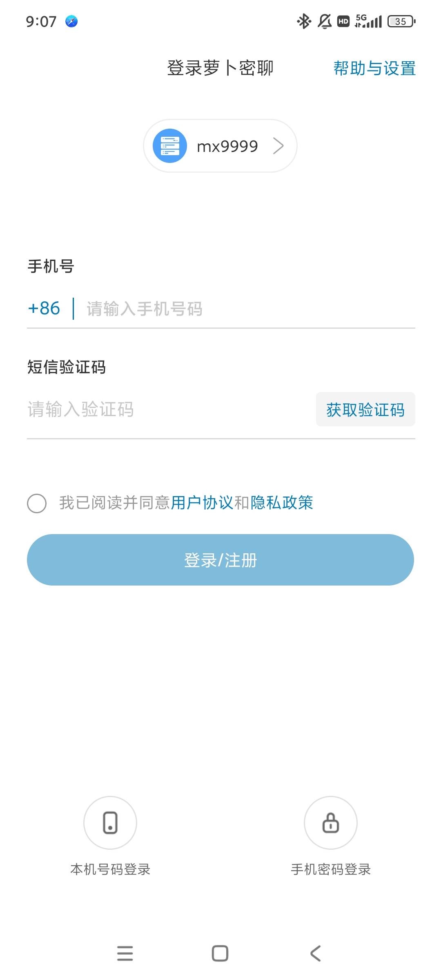The height and width of the screenshot is (980, 441).
Task: Focus the 请输入手机号码 input field
Action: tap(250, 309)
